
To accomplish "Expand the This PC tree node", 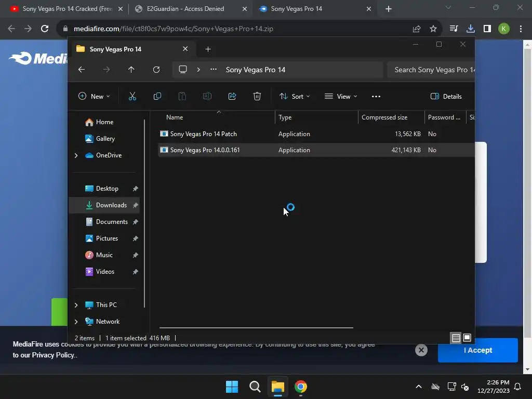I will tap(76, 305).
